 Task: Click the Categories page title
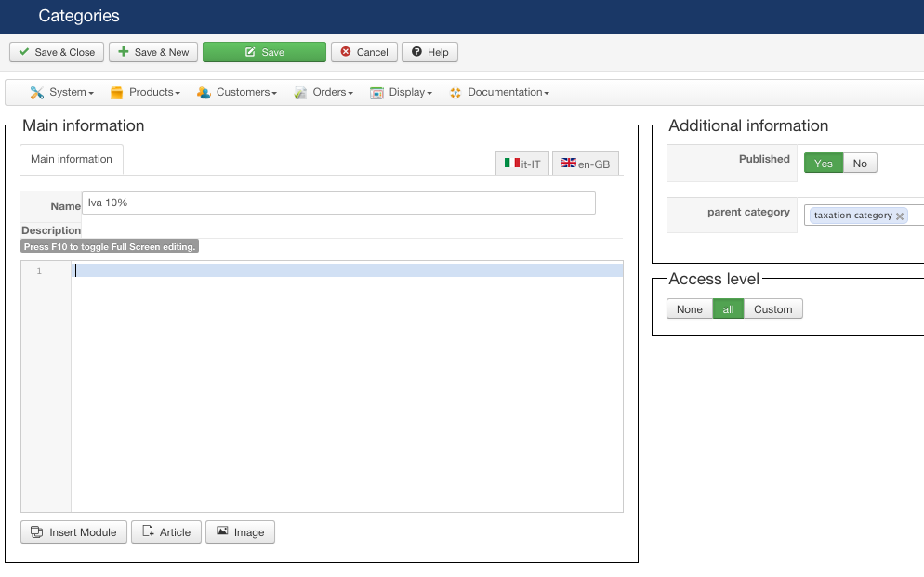tap(79, 16)
